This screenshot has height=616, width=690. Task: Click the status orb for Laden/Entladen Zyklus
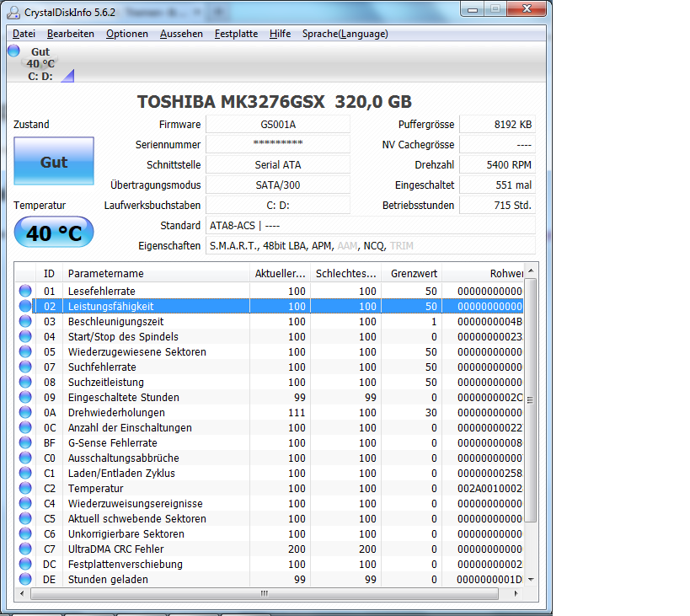click(25, 473)
